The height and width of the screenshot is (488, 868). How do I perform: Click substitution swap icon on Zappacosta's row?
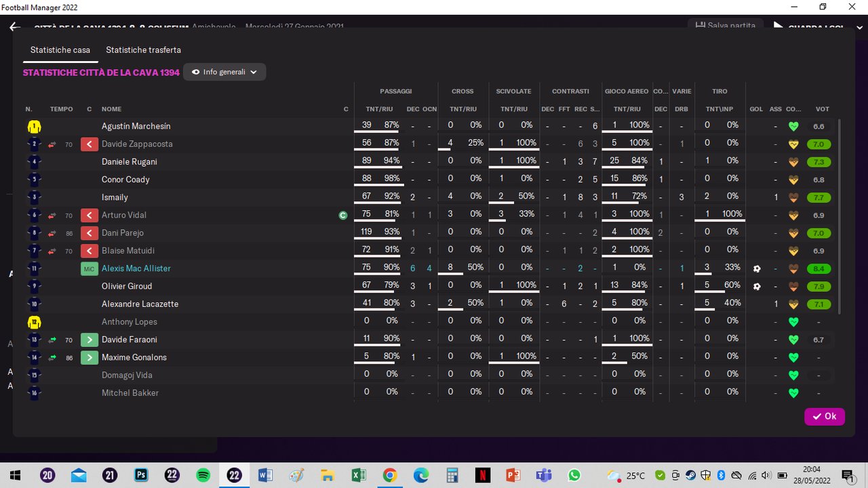pyautogui.click(x=52, y=144)
